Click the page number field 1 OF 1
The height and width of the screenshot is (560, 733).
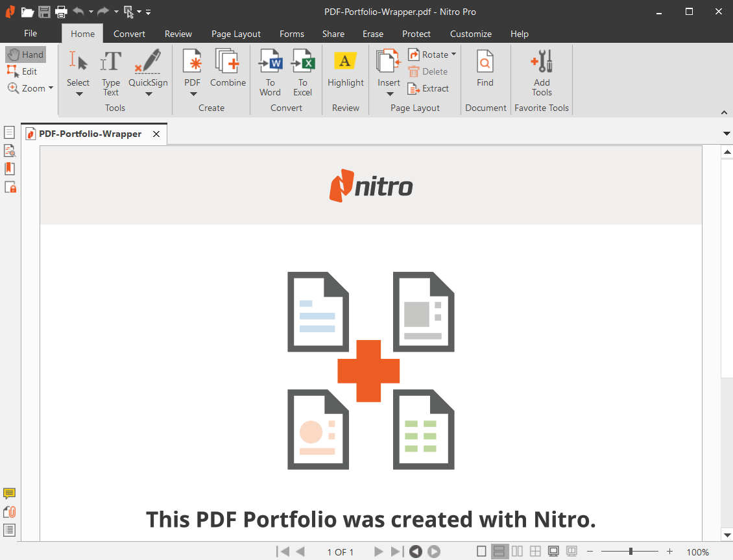click(x=341, y=552)
